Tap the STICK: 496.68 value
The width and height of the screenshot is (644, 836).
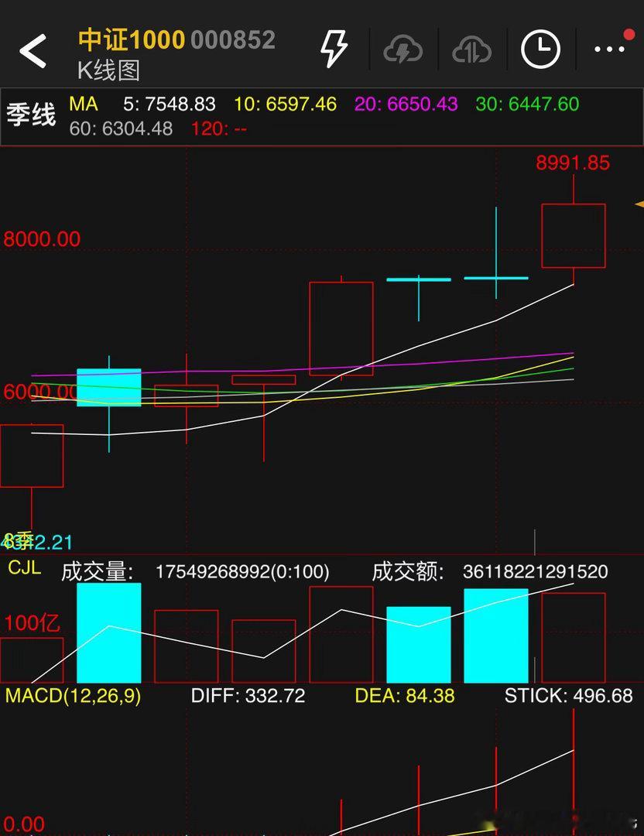(x=568, y=695)
